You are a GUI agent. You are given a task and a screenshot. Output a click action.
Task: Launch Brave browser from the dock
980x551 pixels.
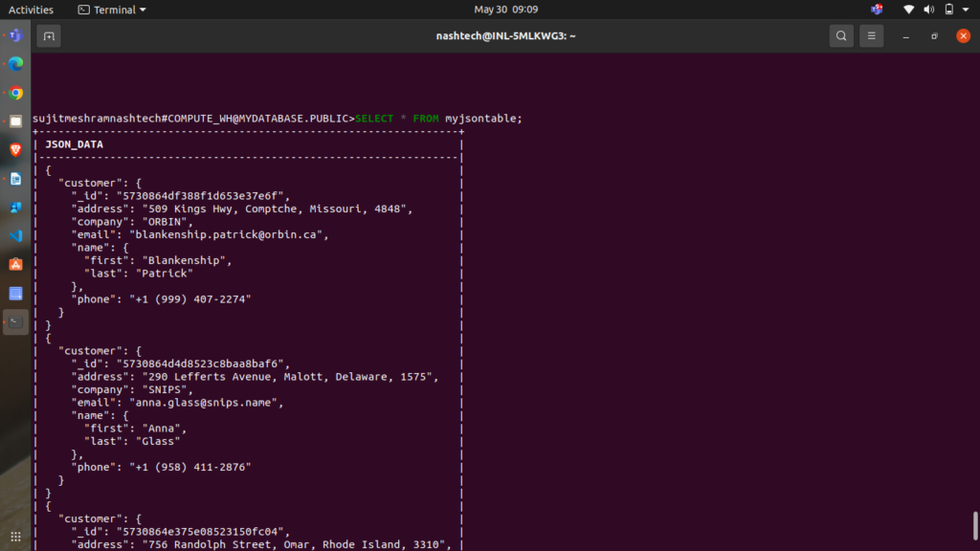click(x=15, y=150)
